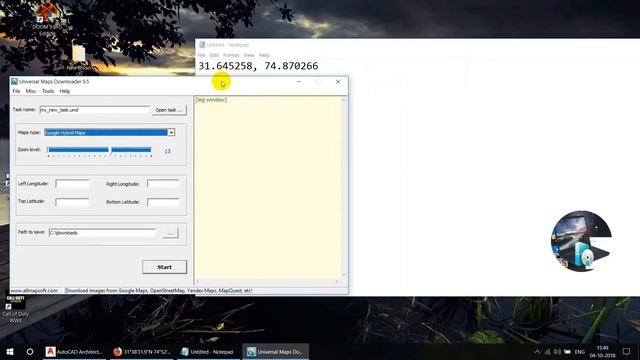
Task: Open File menu in Notepad window
Action: click(x=202, y=55)
